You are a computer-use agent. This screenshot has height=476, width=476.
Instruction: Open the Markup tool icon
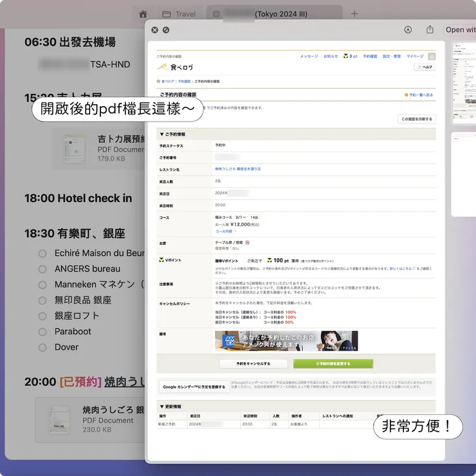point(408,30)
